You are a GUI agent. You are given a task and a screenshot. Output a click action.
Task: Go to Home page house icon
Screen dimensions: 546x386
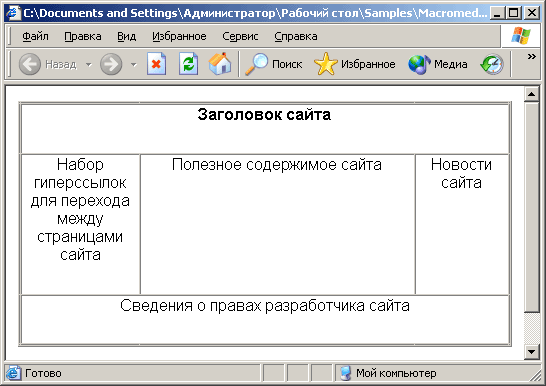(220, 64)
